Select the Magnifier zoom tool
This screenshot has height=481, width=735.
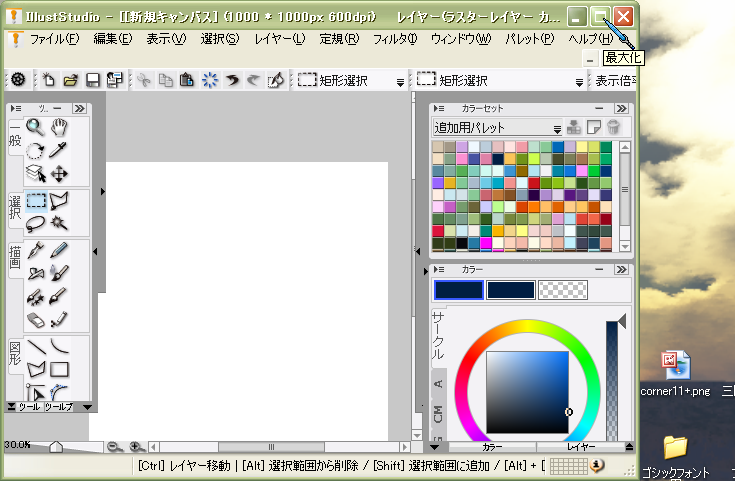36,127
